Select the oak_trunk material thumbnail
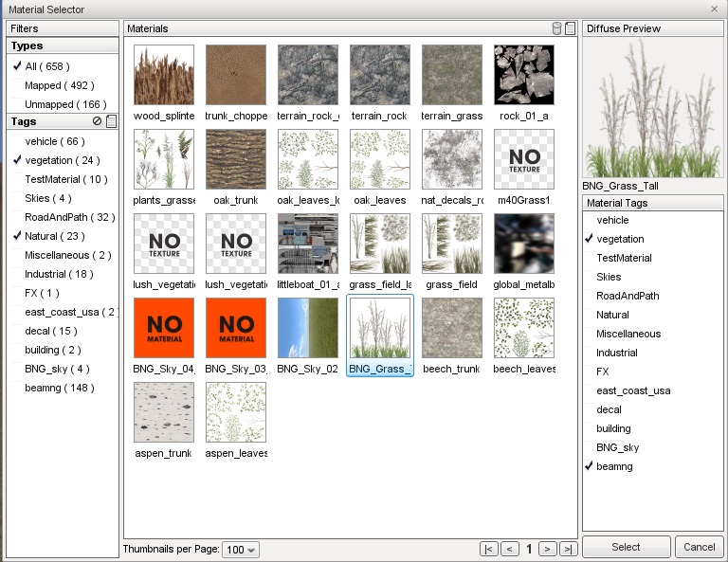728x562 pixels. tap(236, 159)
